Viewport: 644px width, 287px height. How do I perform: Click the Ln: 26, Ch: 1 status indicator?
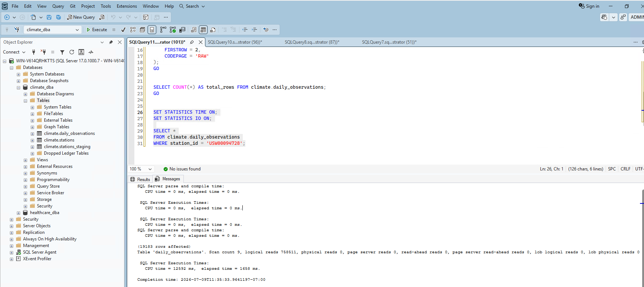click(551, 169)
